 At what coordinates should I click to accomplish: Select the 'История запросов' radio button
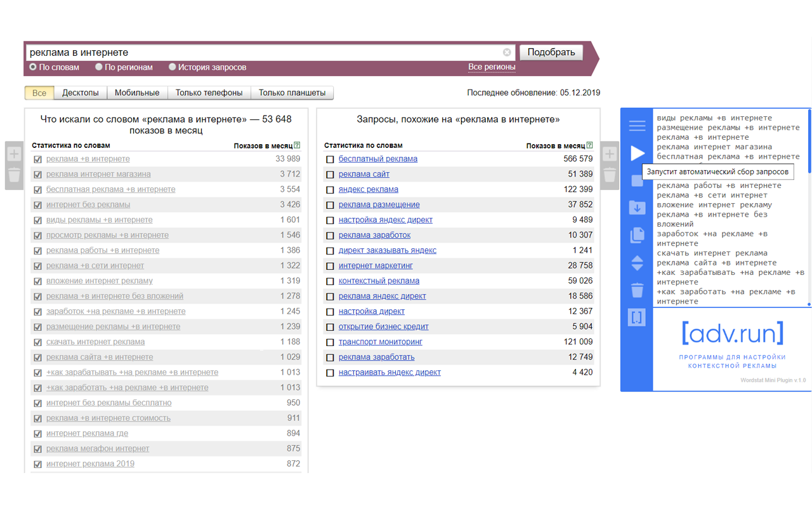point(172,67)
